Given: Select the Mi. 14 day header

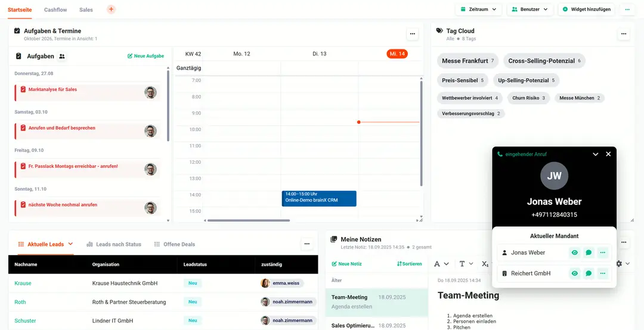Looking at the screenshot, I should [x=397, y=54].
